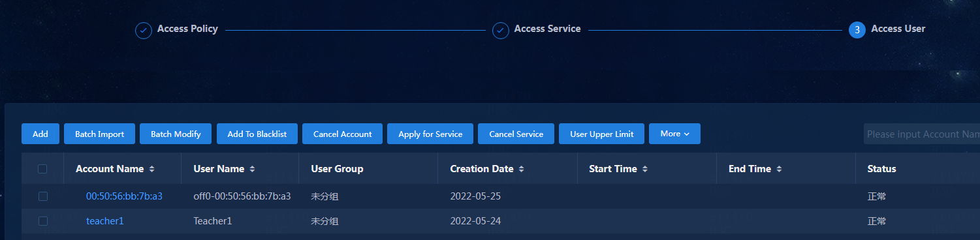Check the box for account 00:50:56:bb:7b:a3
Screen dimensions: 980x240
tap(42, 196)
